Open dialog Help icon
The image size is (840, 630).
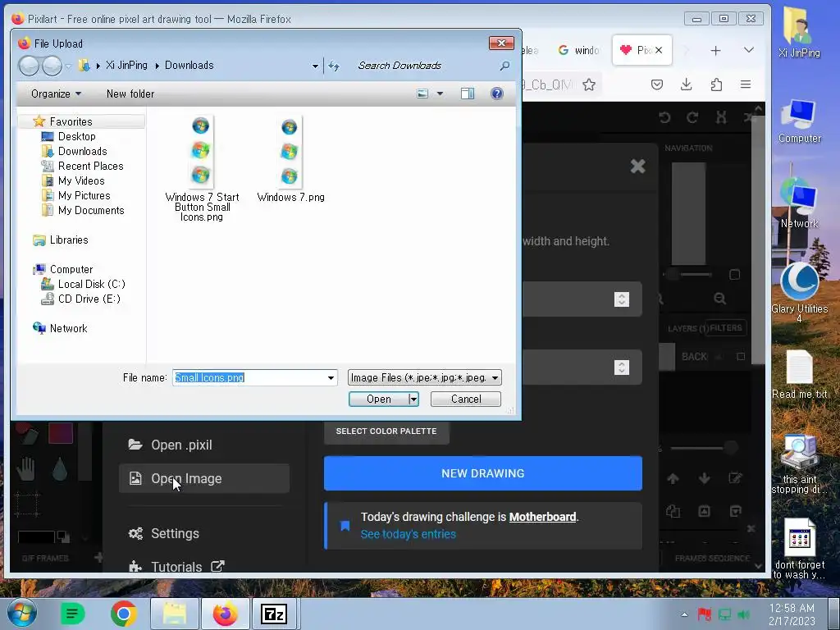[x=496, y=94]
